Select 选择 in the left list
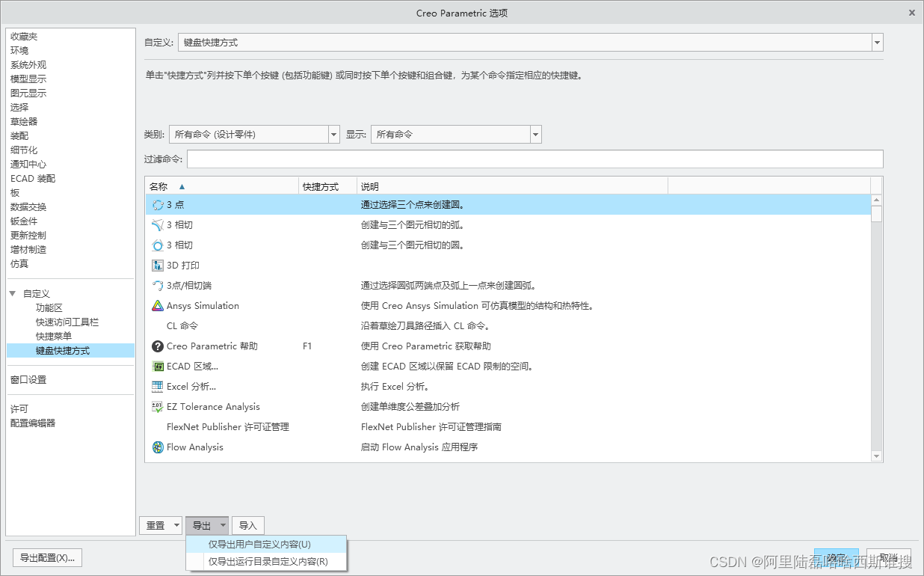 tap(19, 108)
